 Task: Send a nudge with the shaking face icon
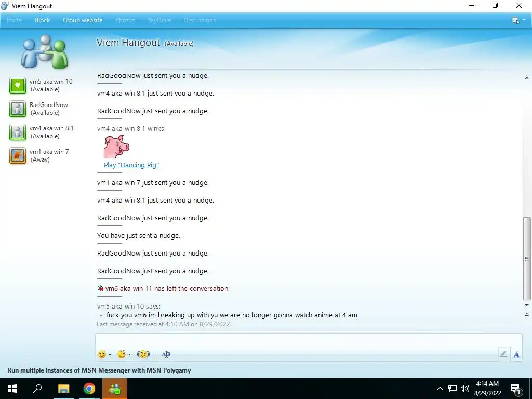[143, 354]
